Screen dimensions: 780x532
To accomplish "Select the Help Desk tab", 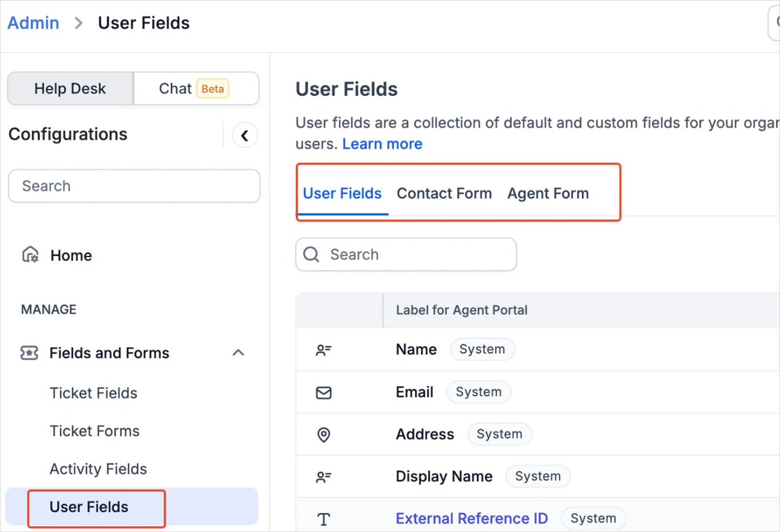I will pos(70,88).
